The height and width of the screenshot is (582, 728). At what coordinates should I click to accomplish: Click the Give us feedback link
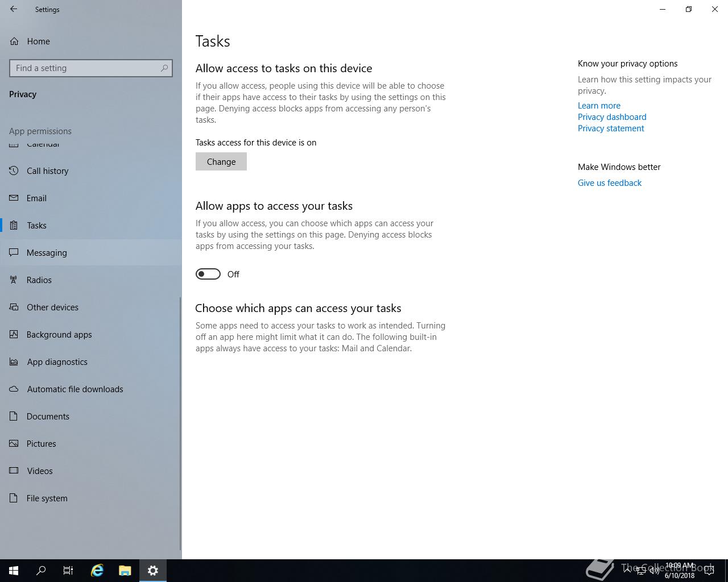[x=610, y=183]
